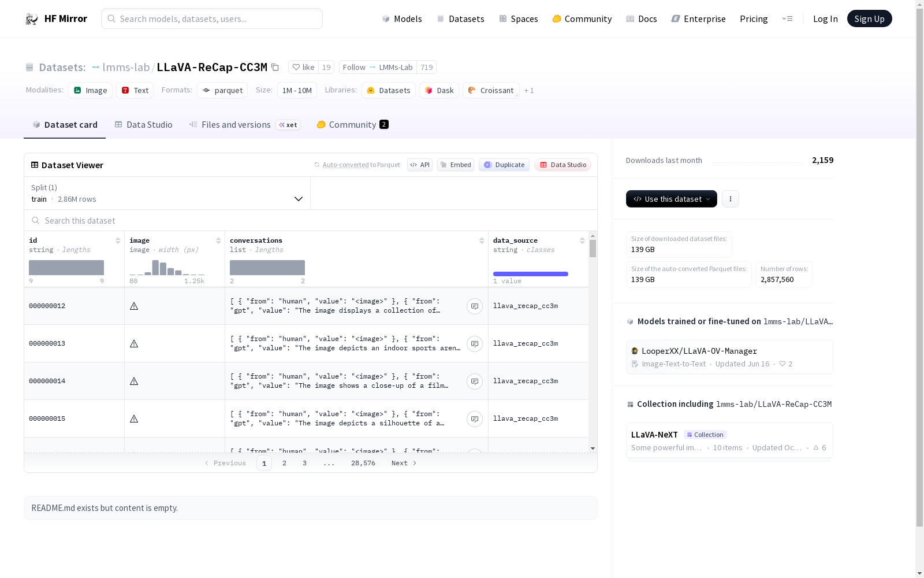Image resolution: width=924 pixels, height=578 pixels.
Task: Click the image warning icon in row 000000013
Action: pyautogui.click(x=134, y=344)
